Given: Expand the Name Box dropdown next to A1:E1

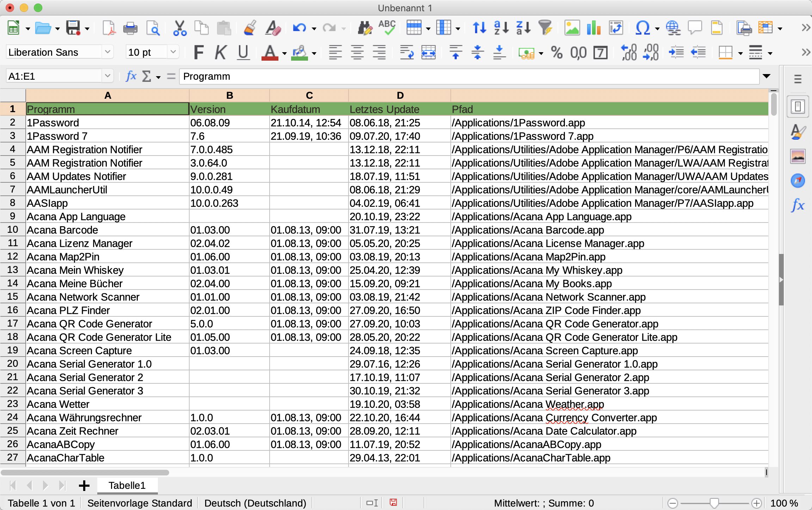Looking at the screenshot, I should pos(107,76).
